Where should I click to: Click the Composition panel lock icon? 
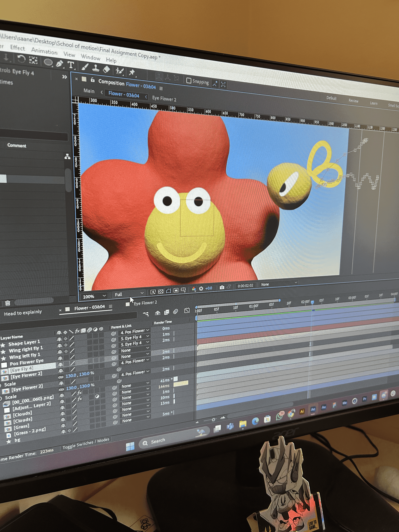pos(93,80)
